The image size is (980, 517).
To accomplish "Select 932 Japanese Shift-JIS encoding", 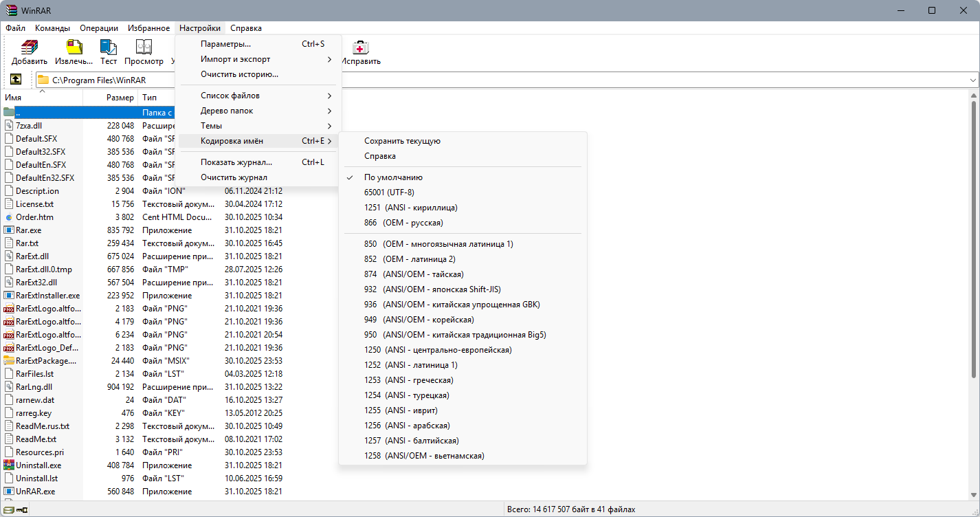I will point(463,289).
